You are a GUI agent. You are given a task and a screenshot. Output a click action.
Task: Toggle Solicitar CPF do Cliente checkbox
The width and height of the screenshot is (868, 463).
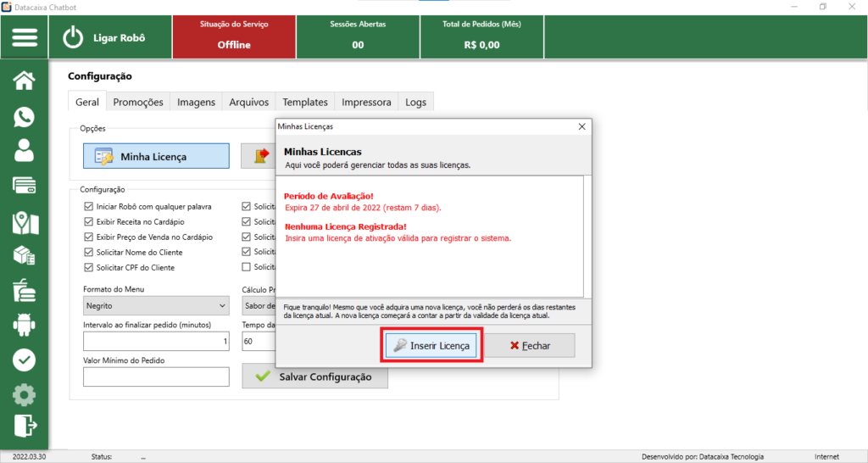89,267
